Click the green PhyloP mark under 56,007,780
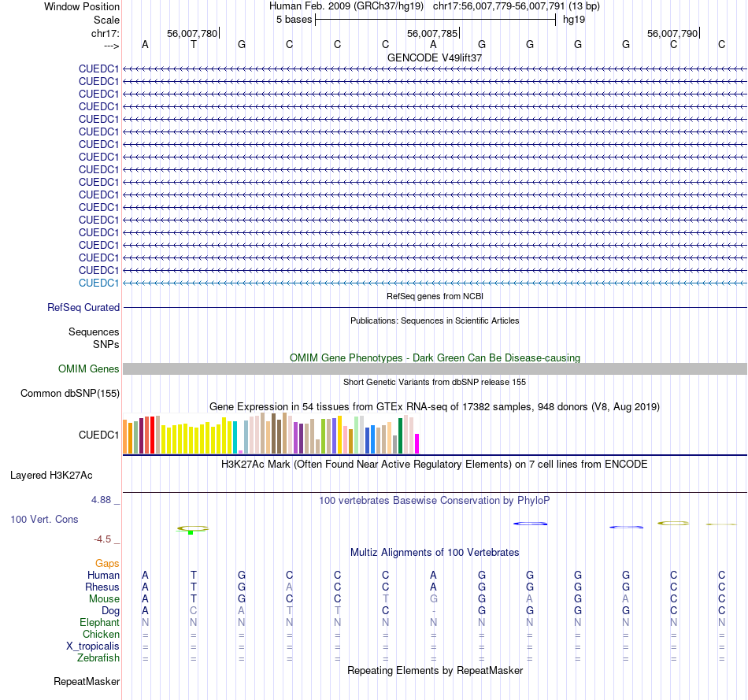The image size is (748, 700). pyautogui.click(x=191, y=532)
